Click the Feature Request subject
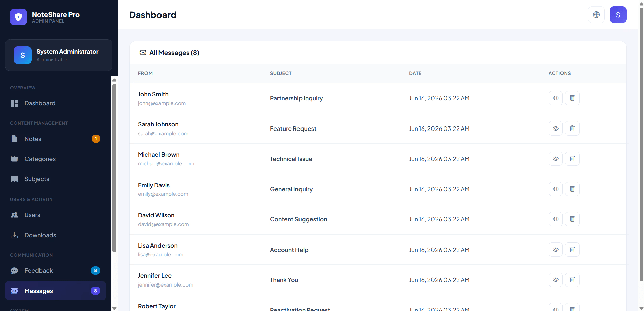 coord(293,129)
